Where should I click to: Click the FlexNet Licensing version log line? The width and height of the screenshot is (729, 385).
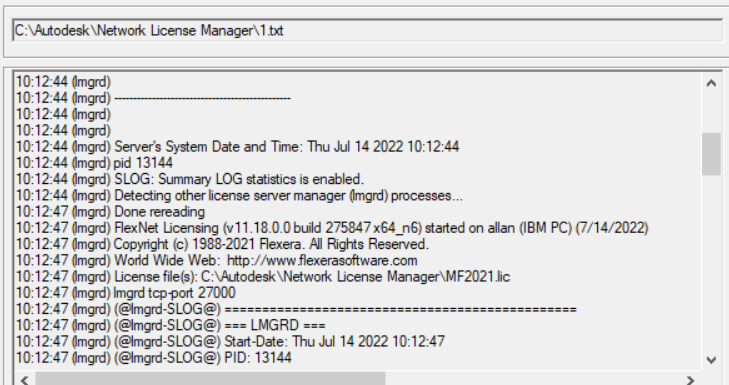332,228
